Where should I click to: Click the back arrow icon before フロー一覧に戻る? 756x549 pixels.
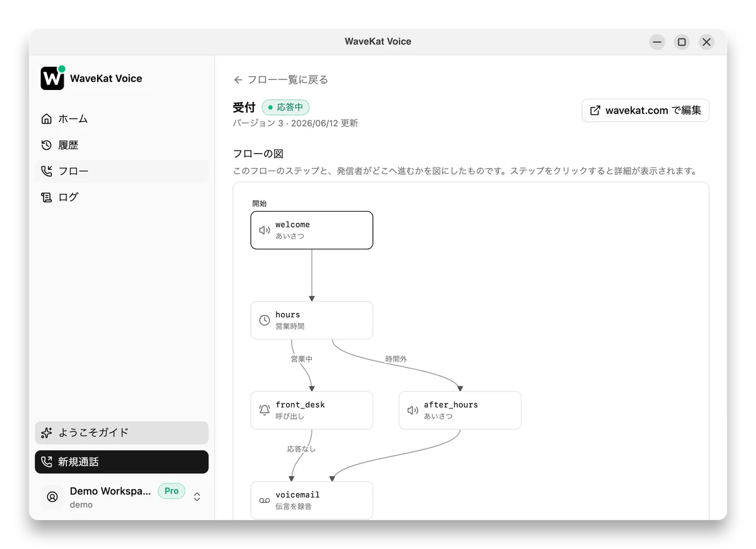pyautogui.click(x=238, y=80)
